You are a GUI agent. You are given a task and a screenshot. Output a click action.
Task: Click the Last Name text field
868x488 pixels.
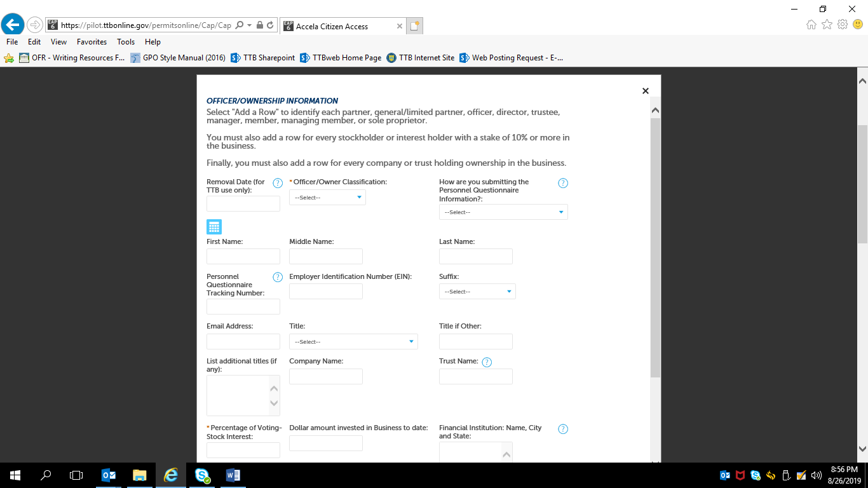click(x=476, y=256)
